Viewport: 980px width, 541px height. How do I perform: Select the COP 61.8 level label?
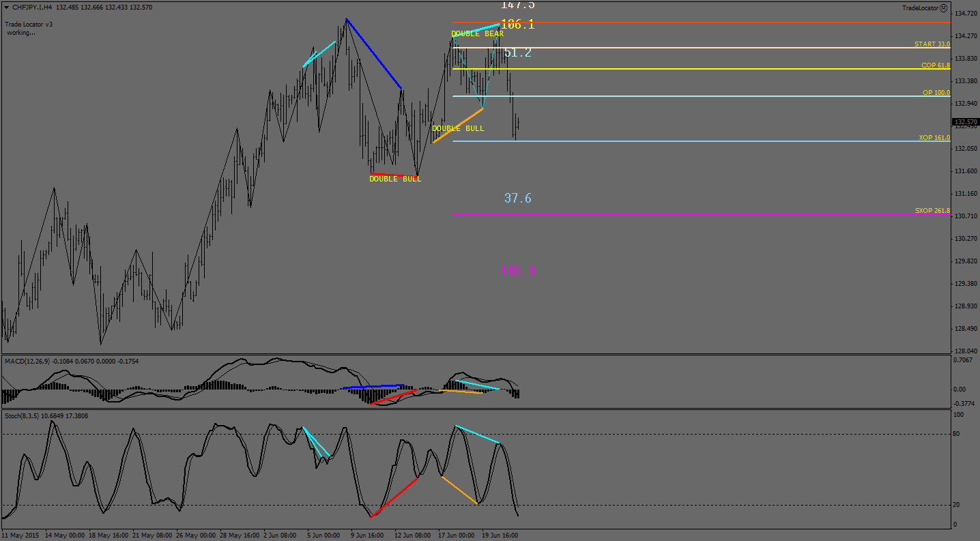(x=935, y=65)
